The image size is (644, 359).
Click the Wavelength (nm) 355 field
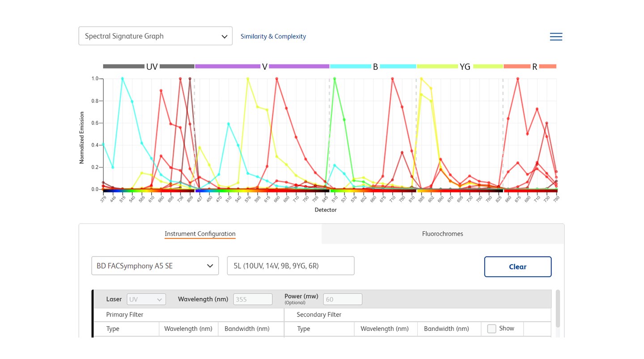[253, 299]
